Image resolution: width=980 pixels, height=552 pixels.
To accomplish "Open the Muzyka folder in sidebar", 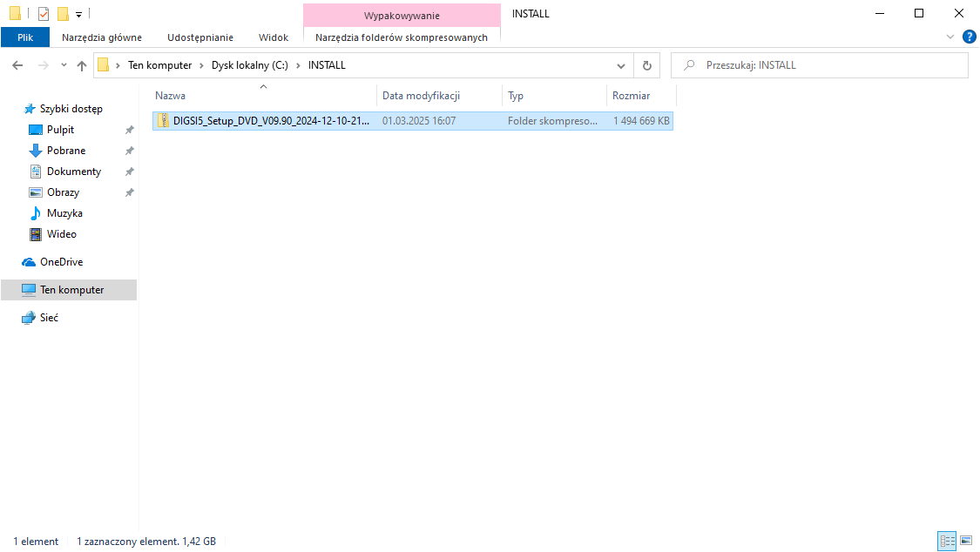I will click(64, 213).
